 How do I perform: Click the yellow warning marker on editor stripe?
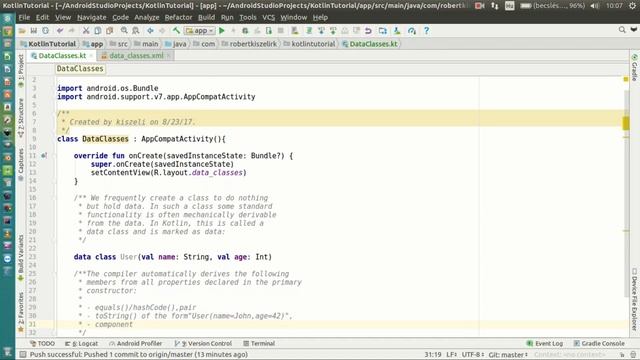(x=626, y=123)
